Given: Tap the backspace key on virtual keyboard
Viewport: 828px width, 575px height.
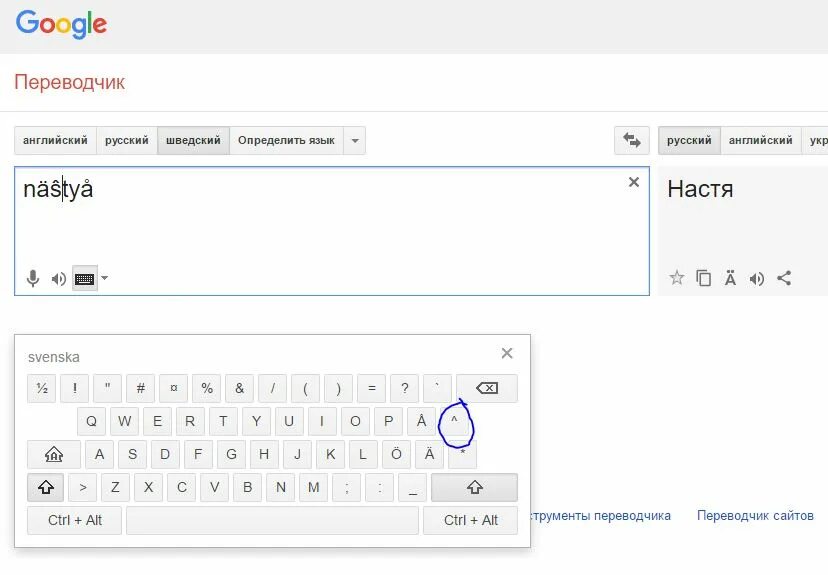Looking at the screenshot, I should coord(487,389).
